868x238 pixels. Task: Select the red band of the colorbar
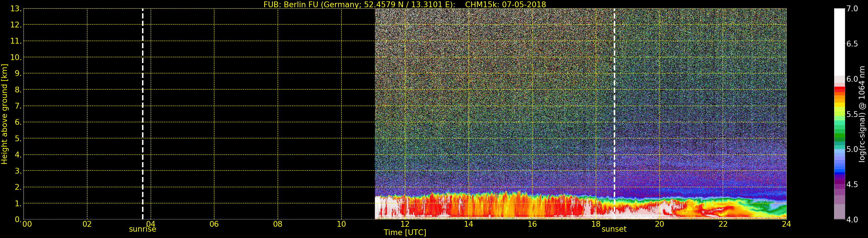point(839,89)
